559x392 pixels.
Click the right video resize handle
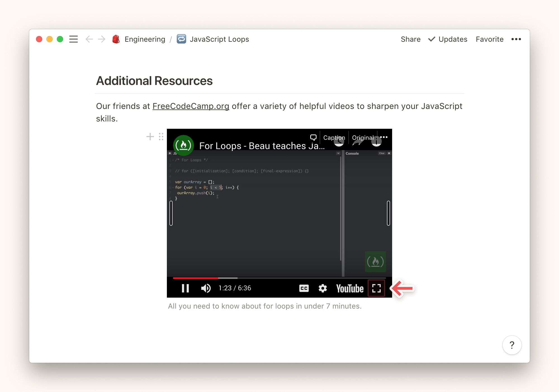pyautogui.click(x=388, y=213)
